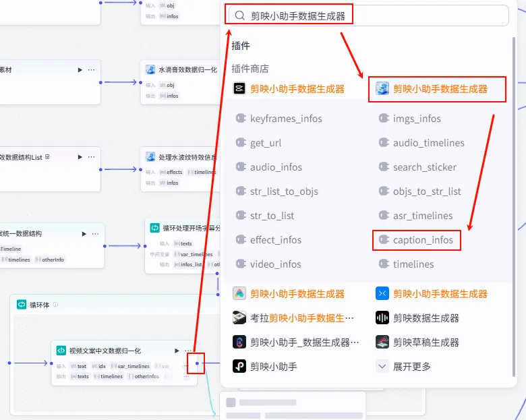Choose the search_sticker tool
Viewport: 526px width, 420px height.
tap(417, 167)
